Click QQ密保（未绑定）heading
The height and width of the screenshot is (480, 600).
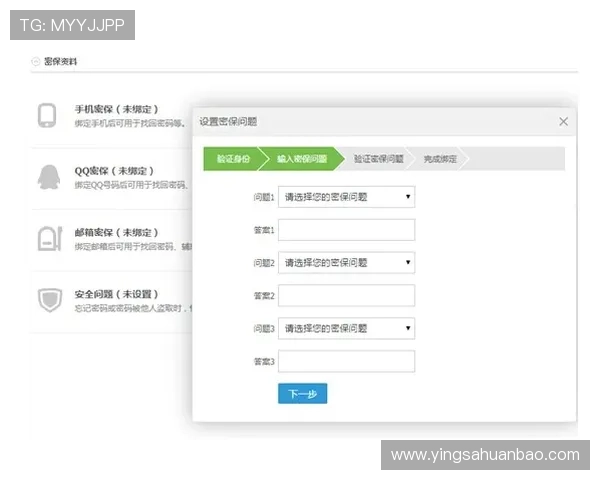(x=114, y=171)
